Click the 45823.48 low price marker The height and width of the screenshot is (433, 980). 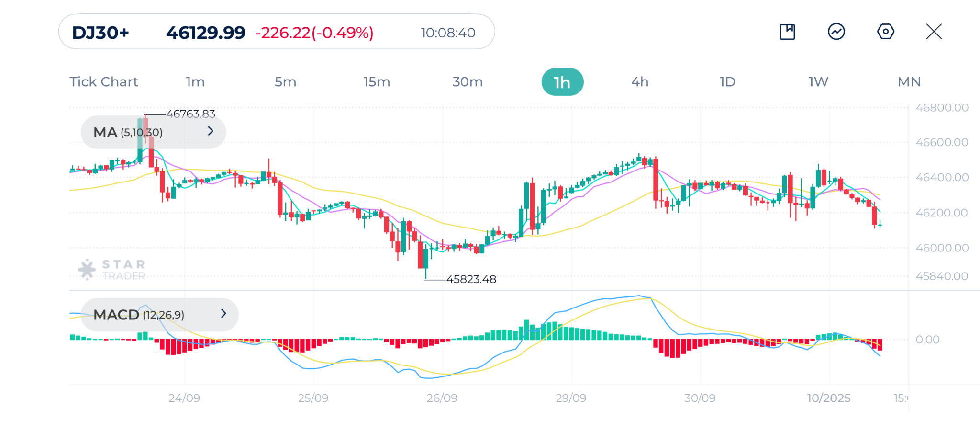pos(471,279)
